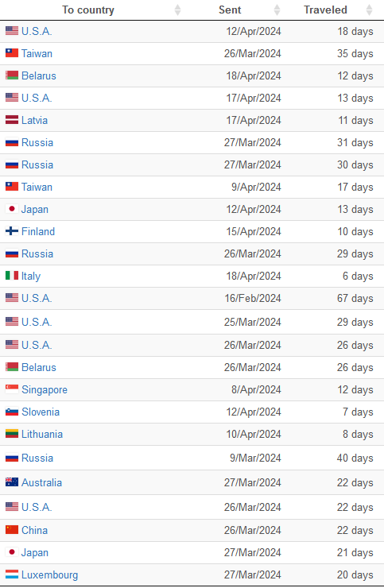Click the Lithuania flag icon
384x588 pixels.
coord(12,434)
